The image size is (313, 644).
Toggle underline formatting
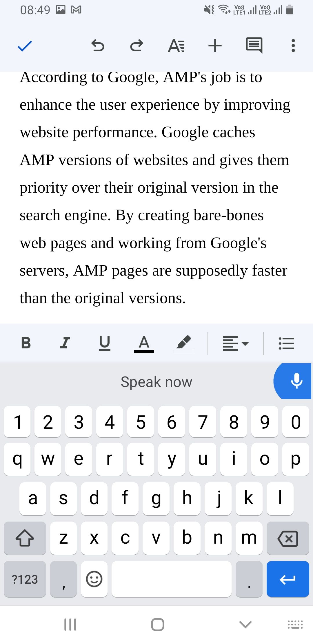[x=105, y=343]
